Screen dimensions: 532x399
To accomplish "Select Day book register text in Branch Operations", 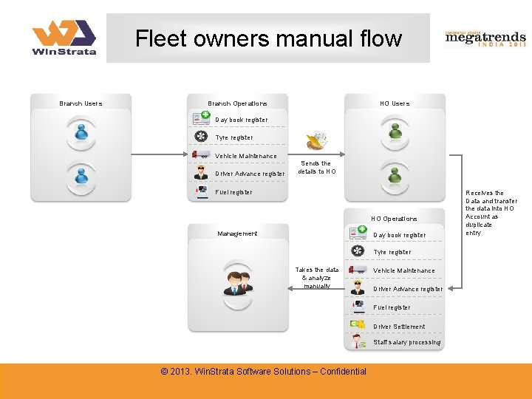I will pos(242,120).
